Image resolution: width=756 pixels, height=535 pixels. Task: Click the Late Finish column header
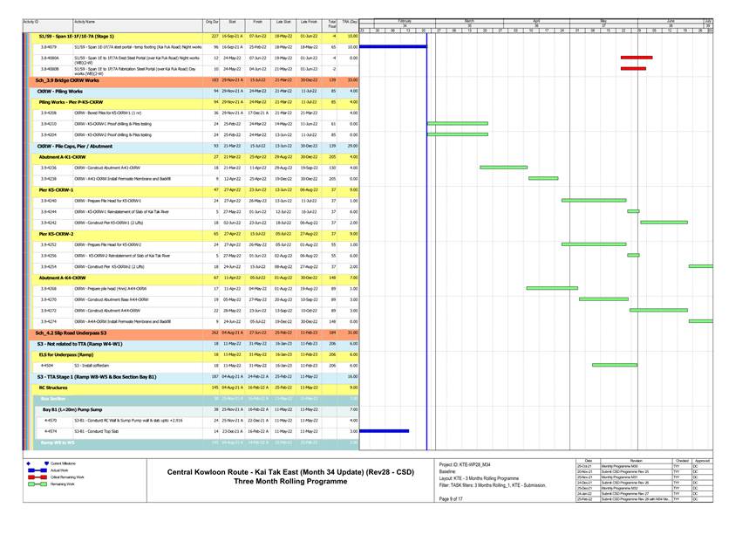coord(309,21)
